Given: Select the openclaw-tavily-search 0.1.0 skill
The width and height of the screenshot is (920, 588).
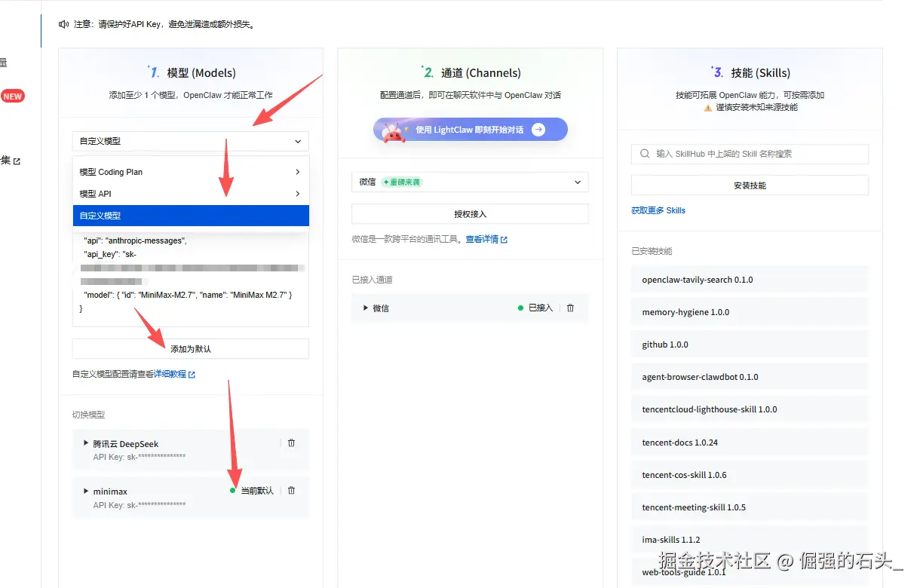Looking at the screenshot, I should [750, 280].
